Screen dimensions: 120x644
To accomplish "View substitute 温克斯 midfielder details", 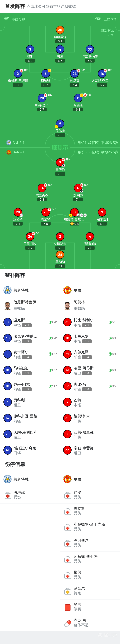I will point(30,322).
